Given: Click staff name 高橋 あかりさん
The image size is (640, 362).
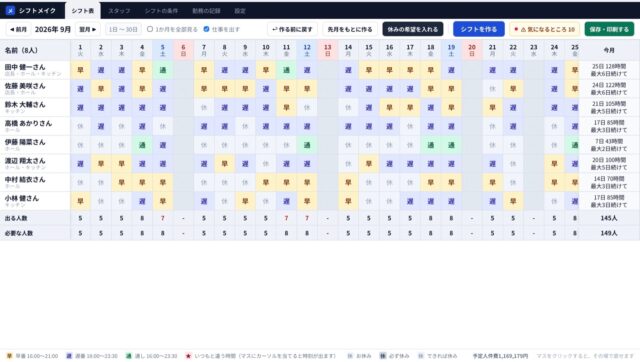Looking at the screenshot, I should 28,123.
